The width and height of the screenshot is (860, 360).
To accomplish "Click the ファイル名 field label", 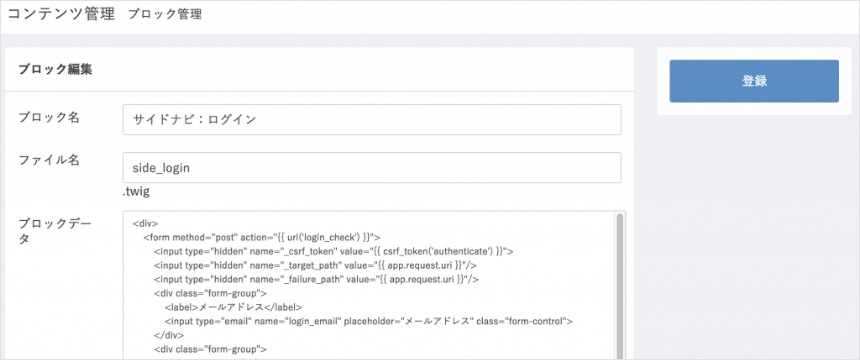I will coord(49,160).
